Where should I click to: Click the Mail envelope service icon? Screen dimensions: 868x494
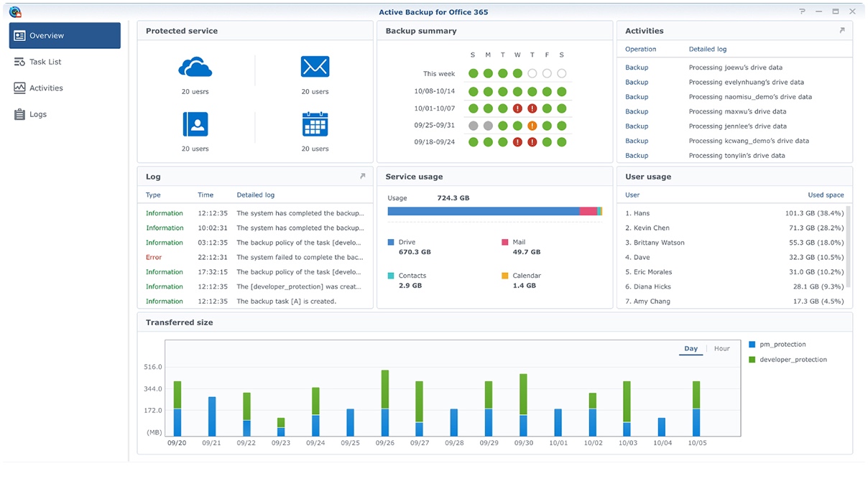315,67
